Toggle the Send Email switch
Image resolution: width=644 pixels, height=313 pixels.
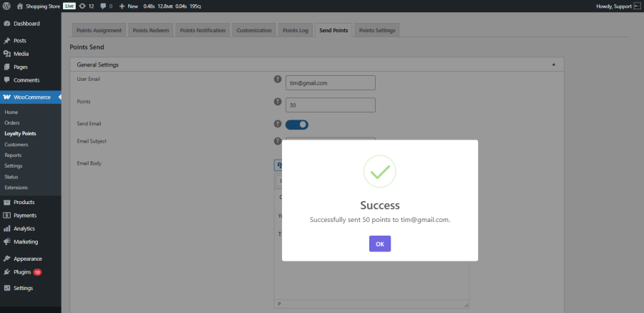297,125
